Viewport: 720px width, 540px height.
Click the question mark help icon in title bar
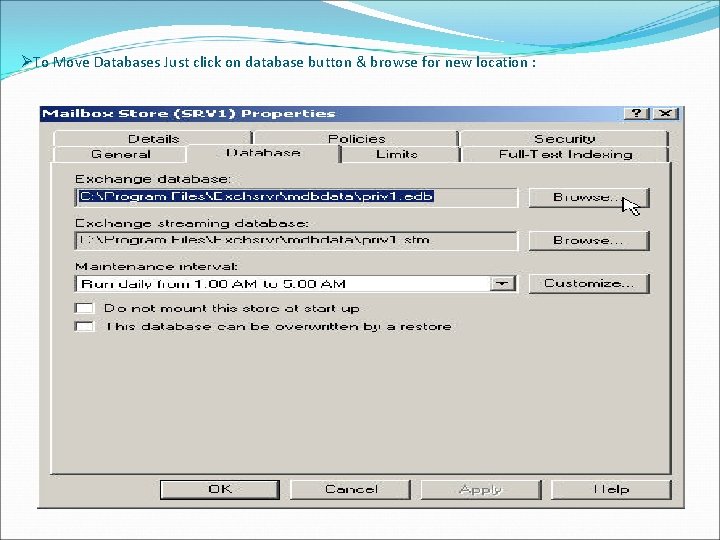[637, 113]
